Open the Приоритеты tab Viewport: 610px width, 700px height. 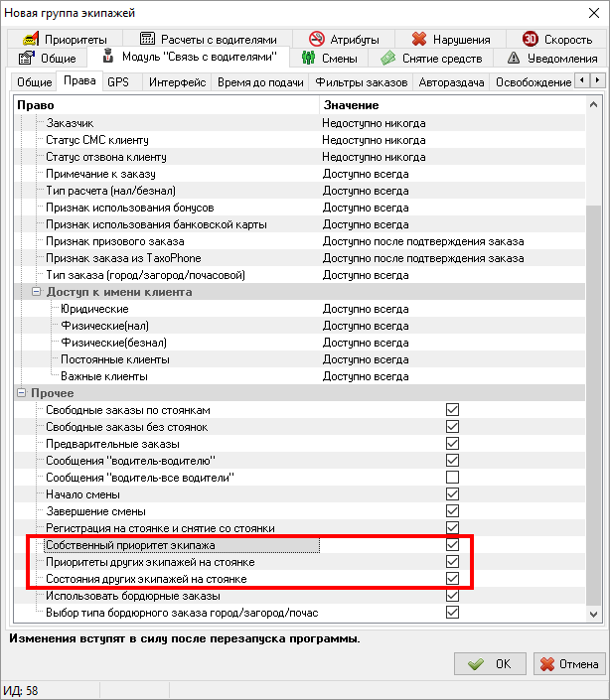(66, 39)
